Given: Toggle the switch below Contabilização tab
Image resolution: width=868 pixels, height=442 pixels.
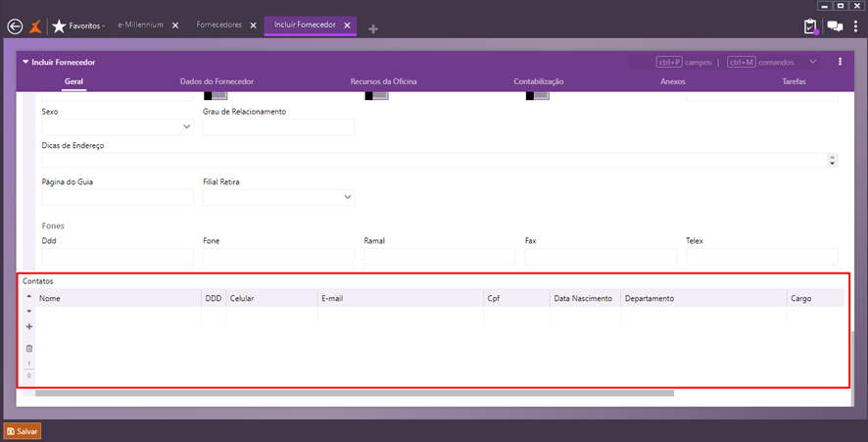Looking at the screenshot, I should point(538,96).
